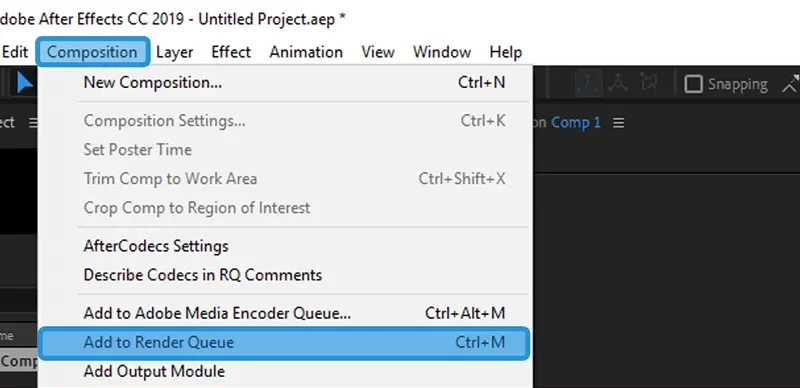Choose Add to Render Queue
Viewport: 800px width, 388px height.
click(284, 343)
